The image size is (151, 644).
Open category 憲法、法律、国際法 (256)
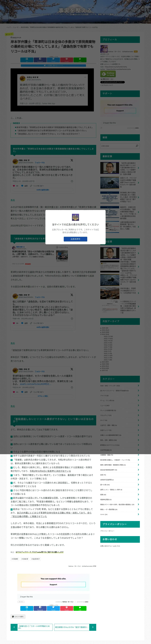[x=108, y=440]
